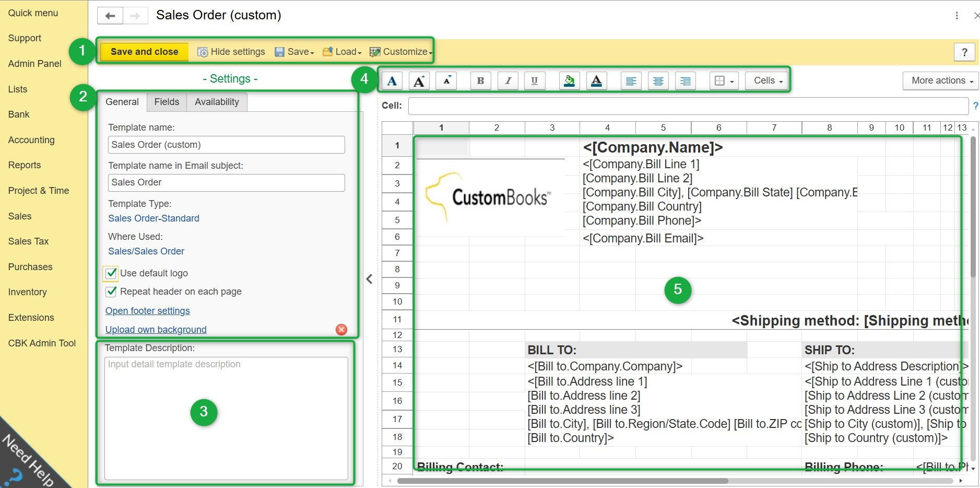Underline the selected cell text

pos(534,81)
